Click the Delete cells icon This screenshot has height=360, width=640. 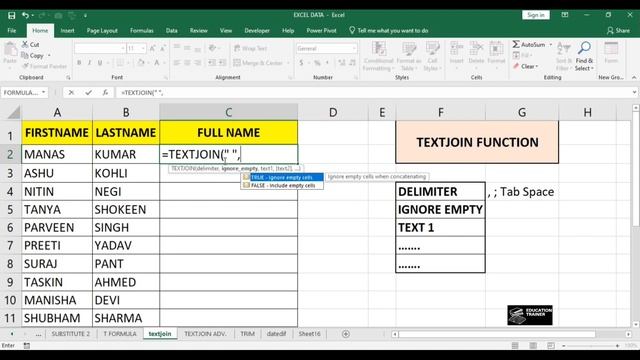click(x=476, y=49)
